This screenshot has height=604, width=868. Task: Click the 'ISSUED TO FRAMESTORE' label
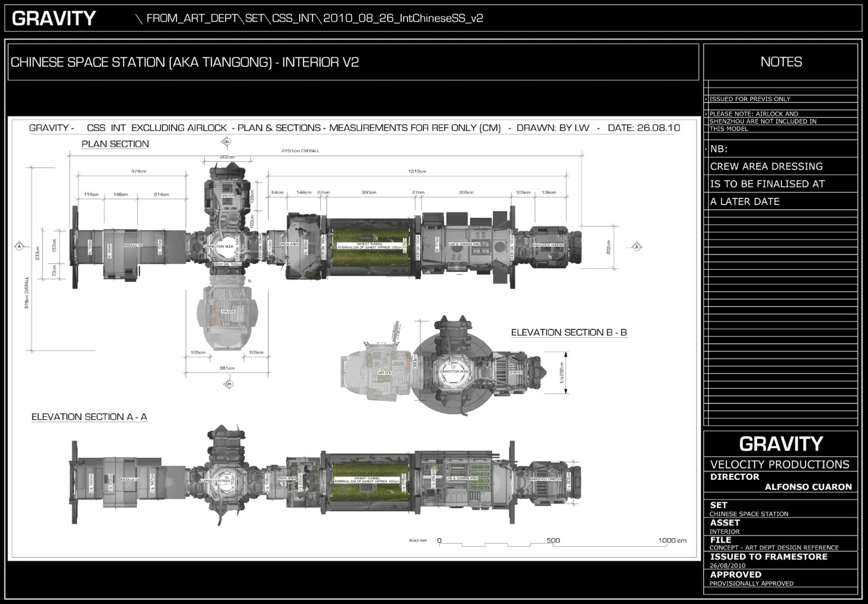(x=768, y=556)
